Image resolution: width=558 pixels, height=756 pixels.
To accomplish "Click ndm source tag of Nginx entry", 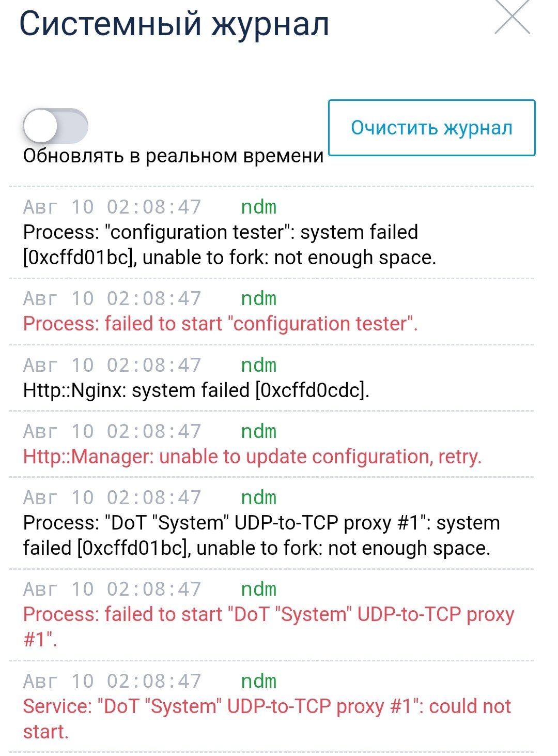I will 259,365.
